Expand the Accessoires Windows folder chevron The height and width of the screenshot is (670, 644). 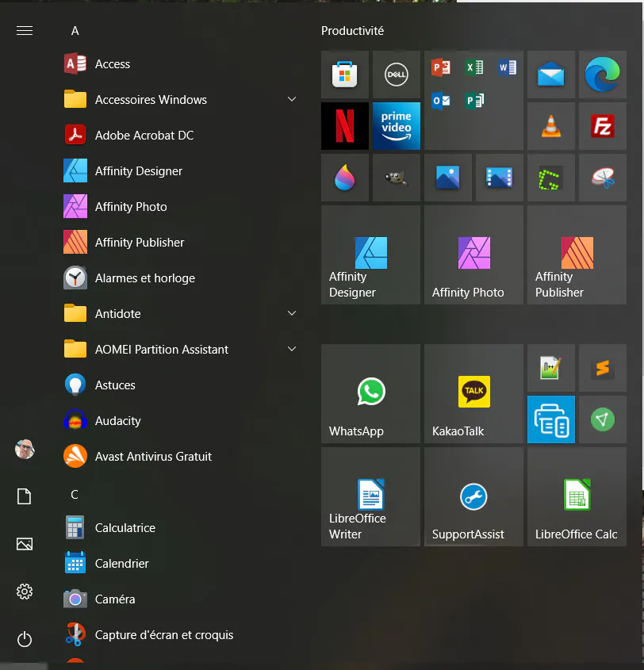point(292,99)
